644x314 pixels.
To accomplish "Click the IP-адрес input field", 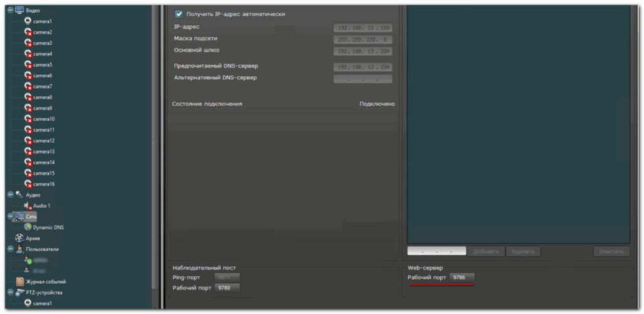I will (363, 28).
